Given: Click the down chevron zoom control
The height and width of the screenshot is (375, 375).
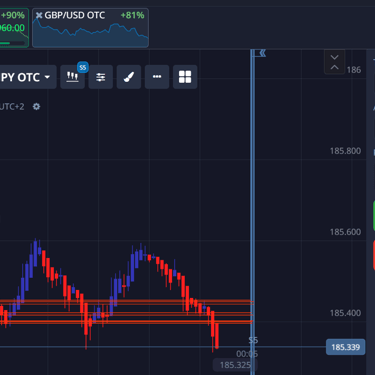Looking at the screenshot, I should pos(334,57).
